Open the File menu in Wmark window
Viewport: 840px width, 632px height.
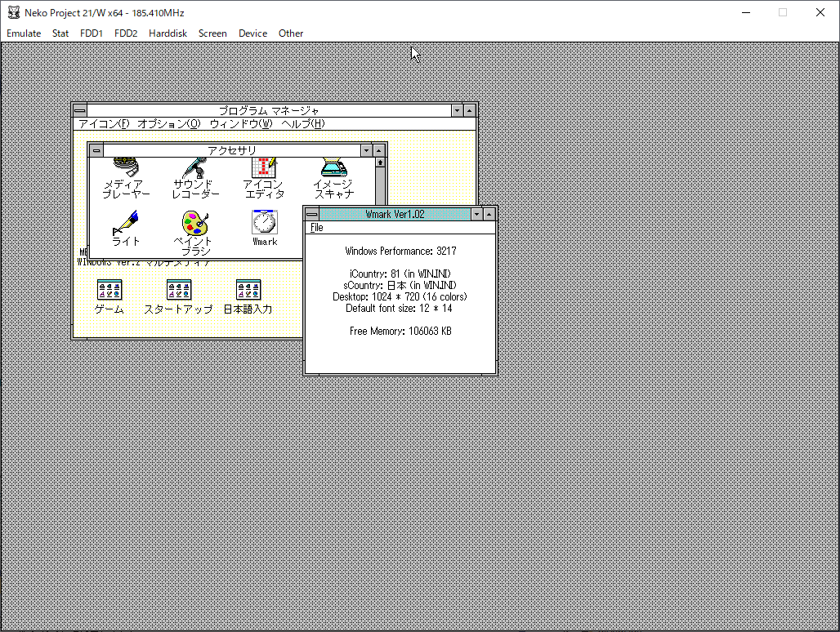[x=316, y=228]
